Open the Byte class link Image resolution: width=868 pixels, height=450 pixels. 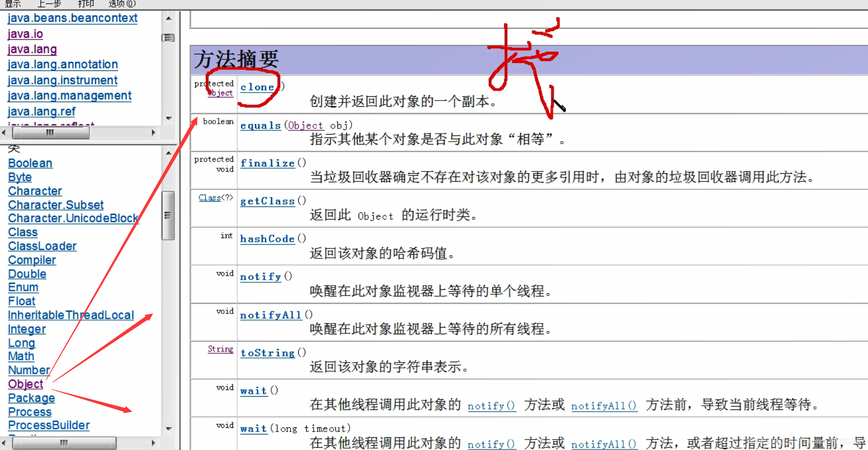(x=20, y=178)
